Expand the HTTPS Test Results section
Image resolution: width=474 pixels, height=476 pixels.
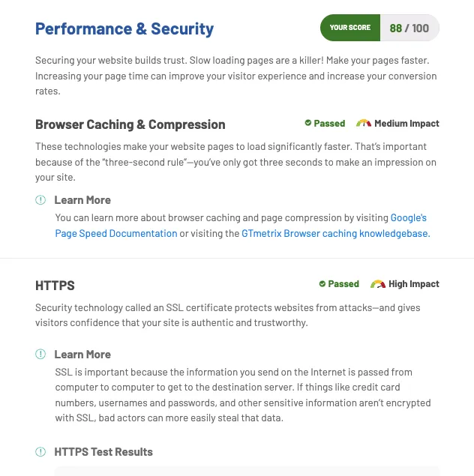point(103,452)
